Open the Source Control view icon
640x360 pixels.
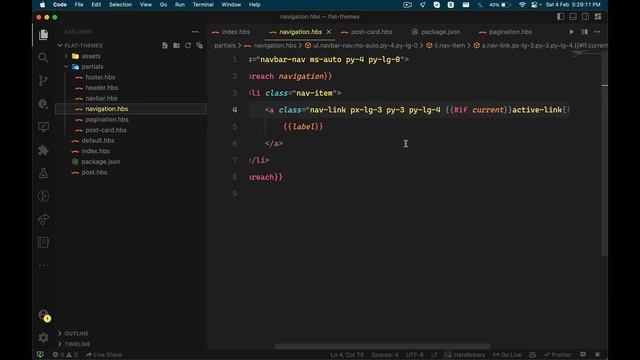[43, 80]
